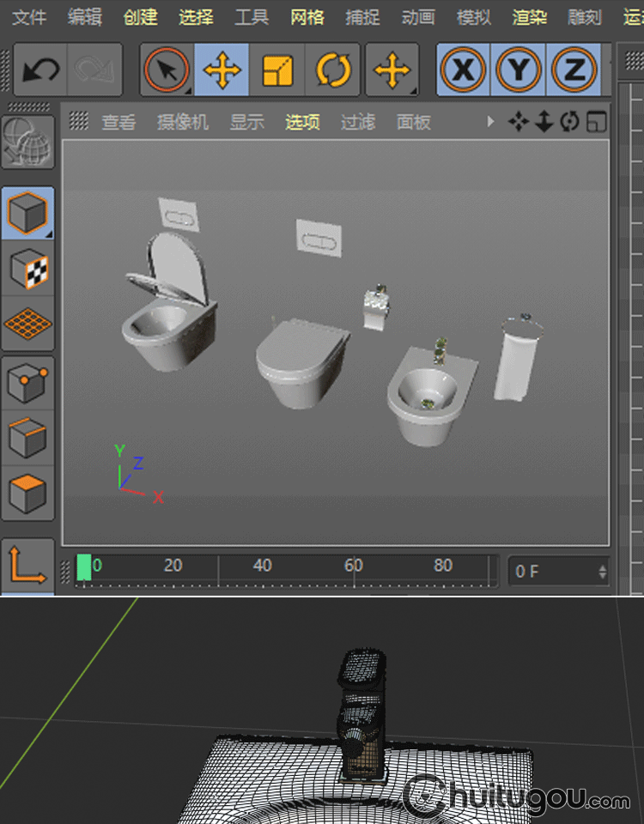Screen dimensions: 644x824
Task: Open the viewport 过滤 menu
Action: [357, 122]
